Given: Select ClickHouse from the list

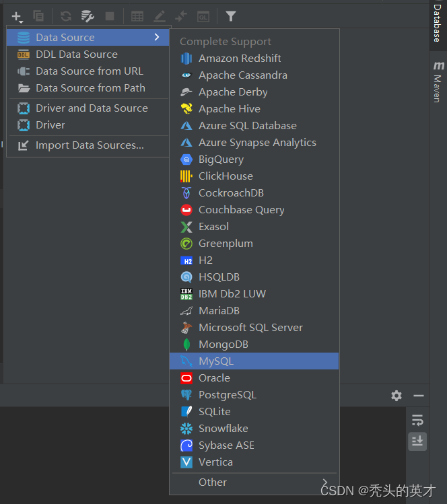Looking at the screenshot, I should (x=254, y=176).
